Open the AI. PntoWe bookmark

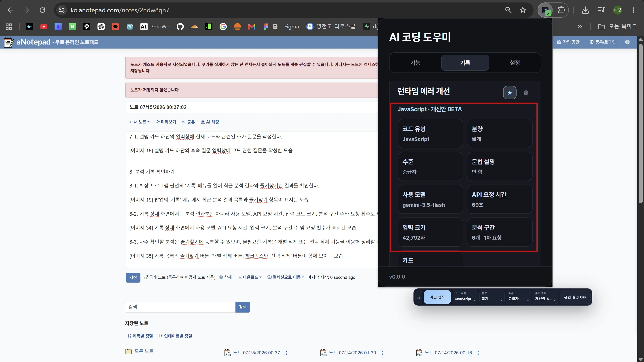[155, 27]
